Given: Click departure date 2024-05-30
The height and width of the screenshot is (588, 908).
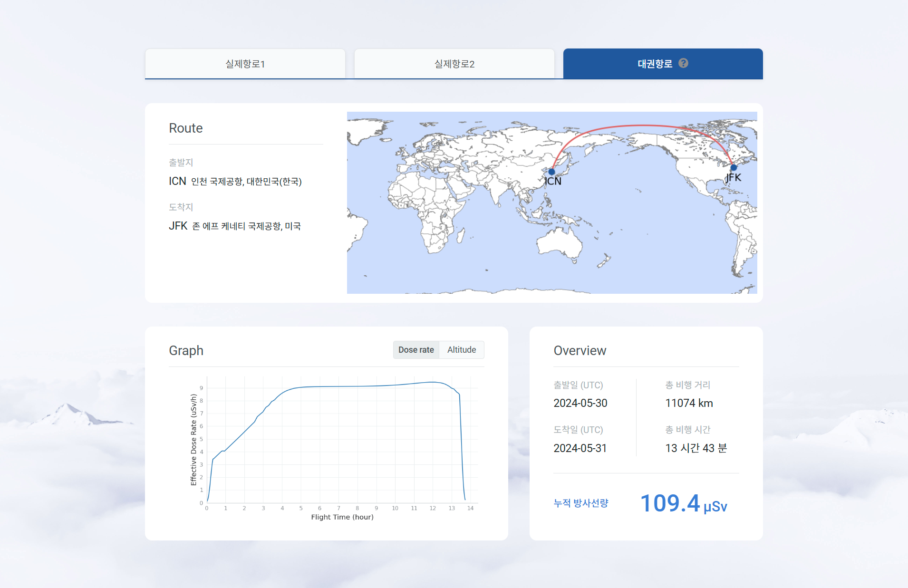Looking at the screenshot, I should tap(580, 403).
